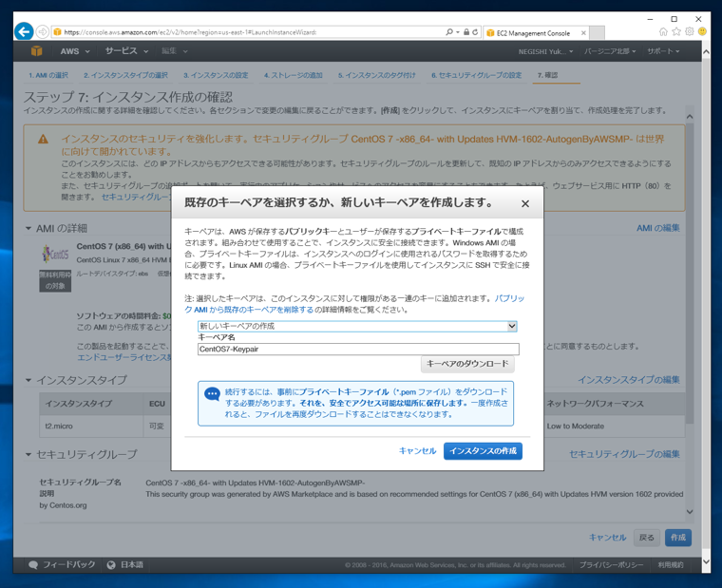Open the バージニア北部 region dropdown

610,51
